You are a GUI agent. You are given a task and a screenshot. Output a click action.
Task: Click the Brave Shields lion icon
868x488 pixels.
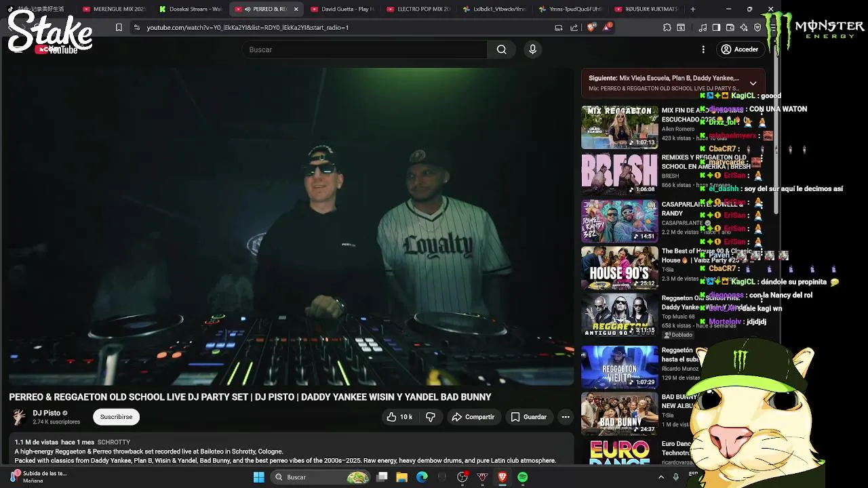click(591, 27)
